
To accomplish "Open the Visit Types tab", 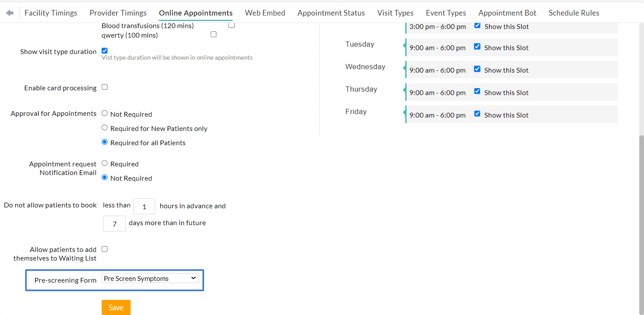I will click(395, 13).
